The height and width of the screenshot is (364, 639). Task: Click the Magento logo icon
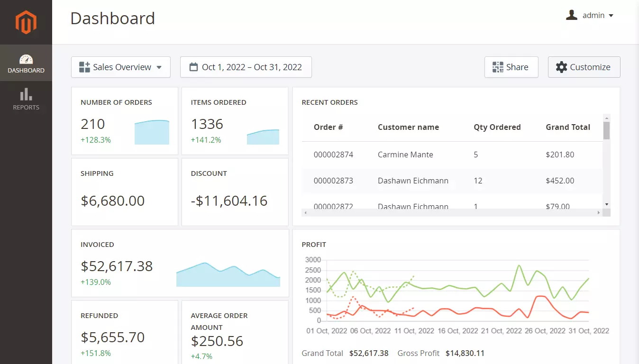pyautogui.click(x=26, y=22)
